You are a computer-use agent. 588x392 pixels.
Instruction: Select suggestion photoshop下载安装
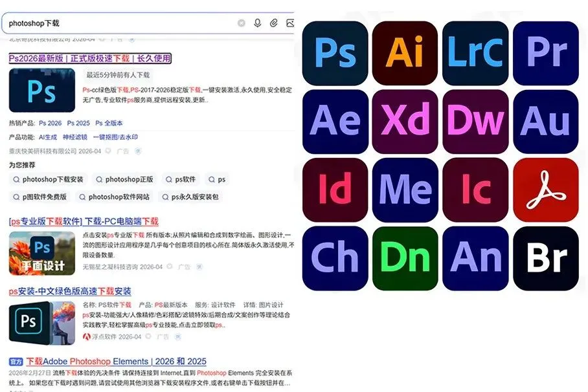tap(49, 180)
